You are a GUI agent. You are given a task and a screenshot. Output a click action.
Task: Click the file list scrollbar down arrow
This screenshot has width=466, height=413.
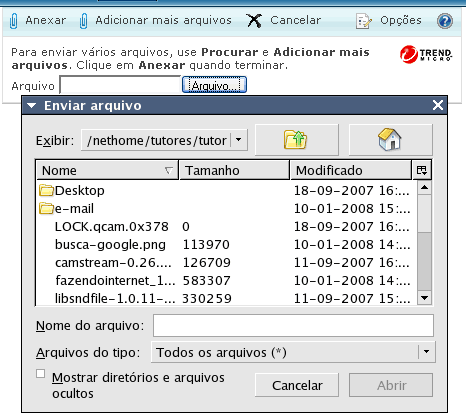424,298
